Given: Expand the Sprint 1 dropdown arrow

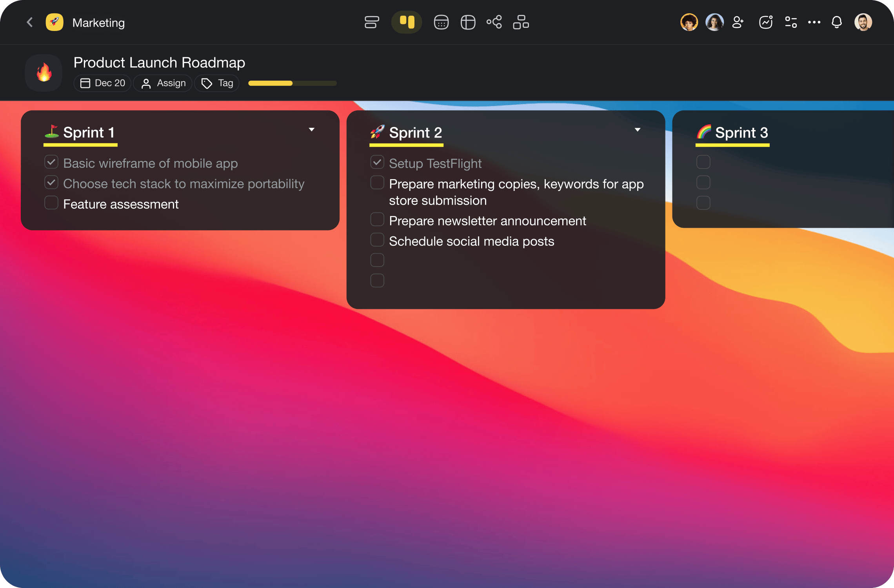Looking at the screenshot, I should pos(312,130).
